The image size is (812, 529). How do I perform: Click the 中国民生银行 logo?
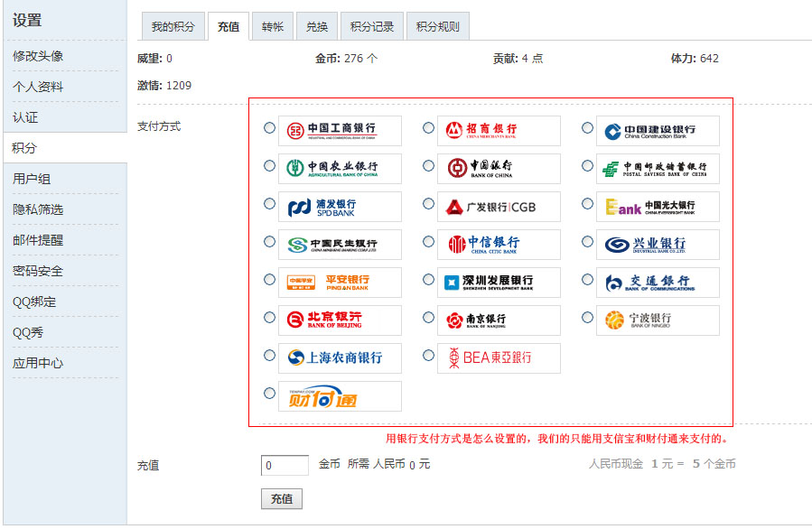tap(340, 245)
